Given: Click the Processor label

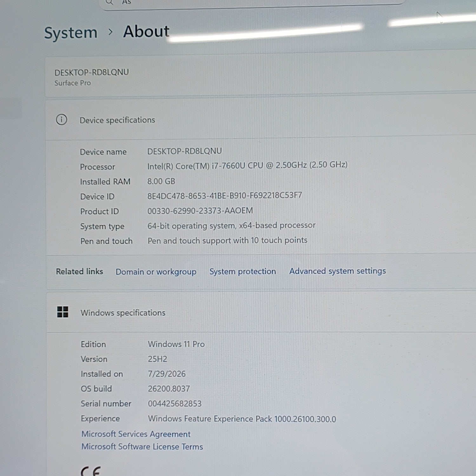Looking at the screenshot, I should pos(97,167).
